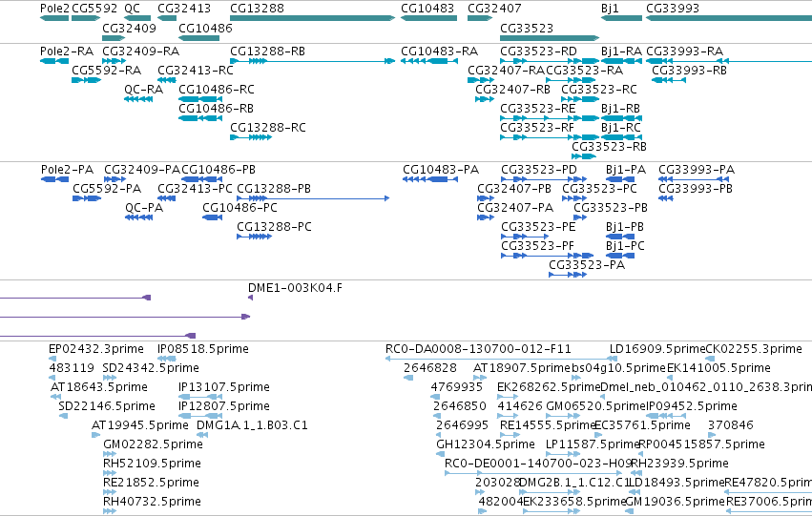Click the IP08518.5prime EST
The width and height of the screenshot is (812, 516).
(167, 359)
